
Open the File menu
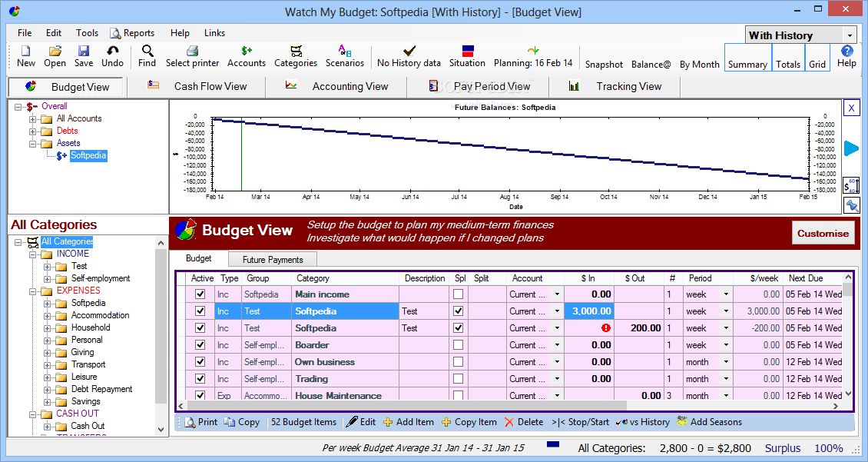(25, 33)
